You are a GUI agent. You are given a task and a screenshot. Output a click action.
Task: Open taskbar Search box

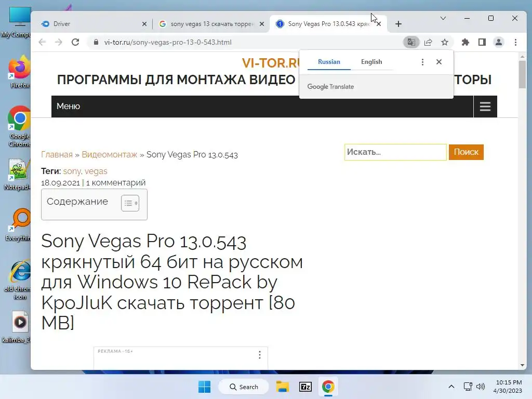tap(244, 387)
